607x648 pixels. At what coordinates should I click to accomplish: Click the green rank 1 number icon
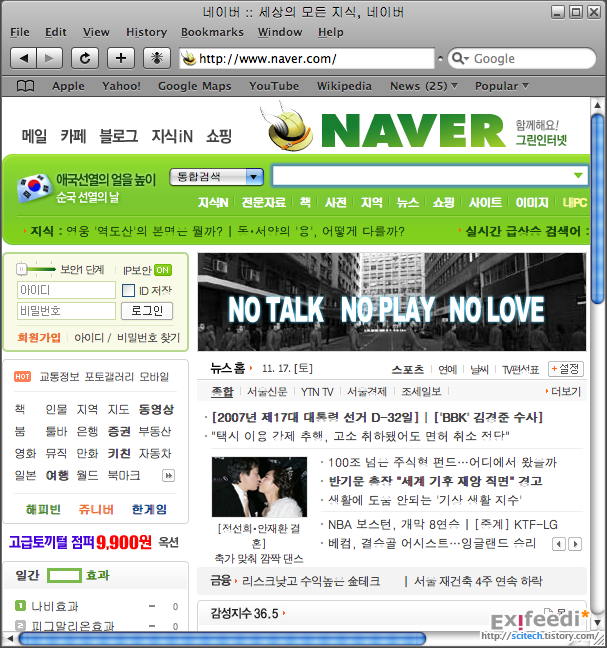coord(20,605)
